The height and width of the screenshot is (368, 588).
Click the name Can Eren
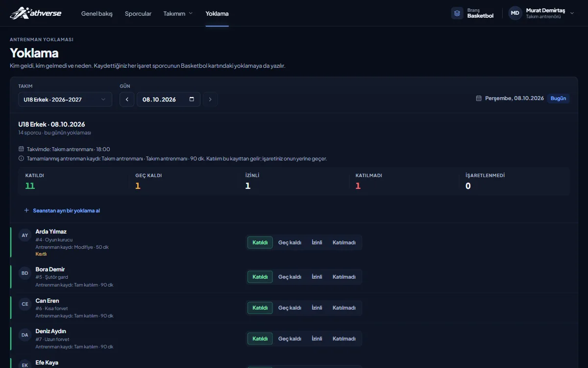click(x=47, y=300)
